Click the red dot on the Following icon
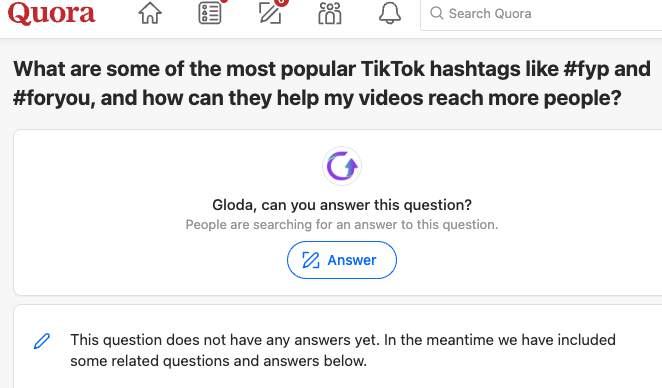Image resolution: width=662 pixels, height=388 pixels. tap(224, 1)
